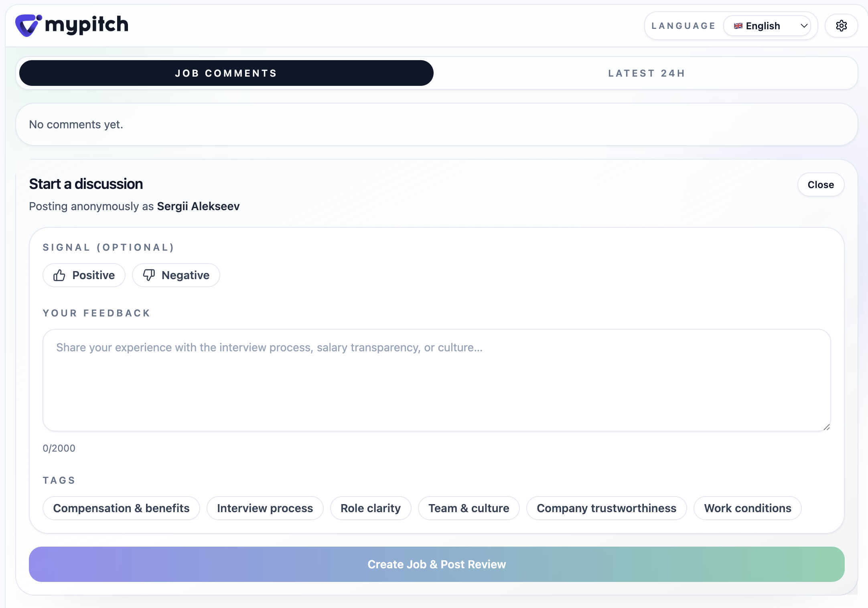Toggle the Interview process tag
868x608 pixels.
click(265, 508)
